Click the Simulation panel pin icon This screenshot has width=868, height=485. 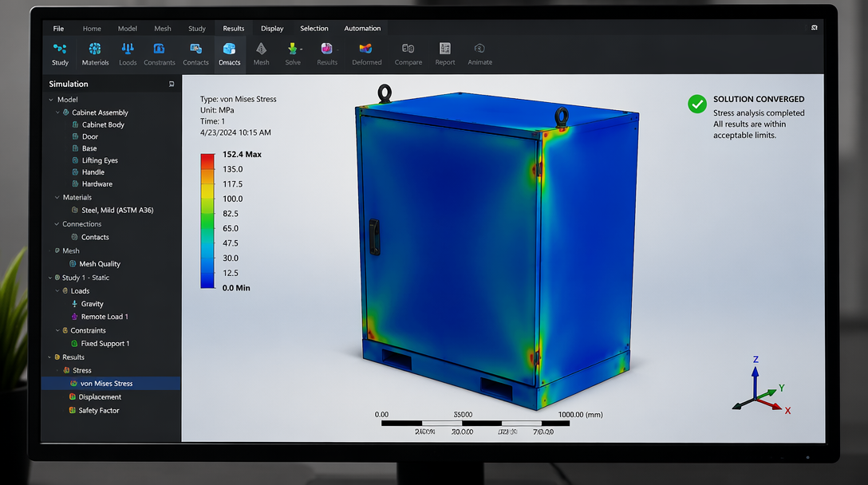coord(172,84)
